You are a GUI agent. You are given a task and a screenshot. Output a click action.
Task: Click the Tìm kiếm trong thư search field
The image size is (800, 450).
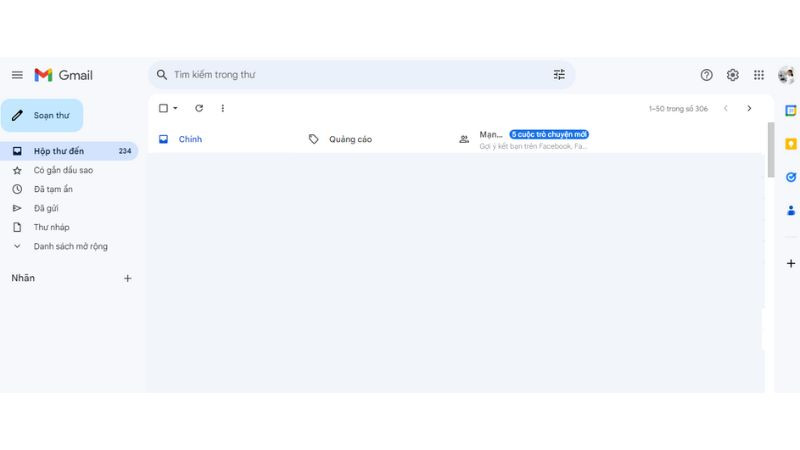(360, 74)
